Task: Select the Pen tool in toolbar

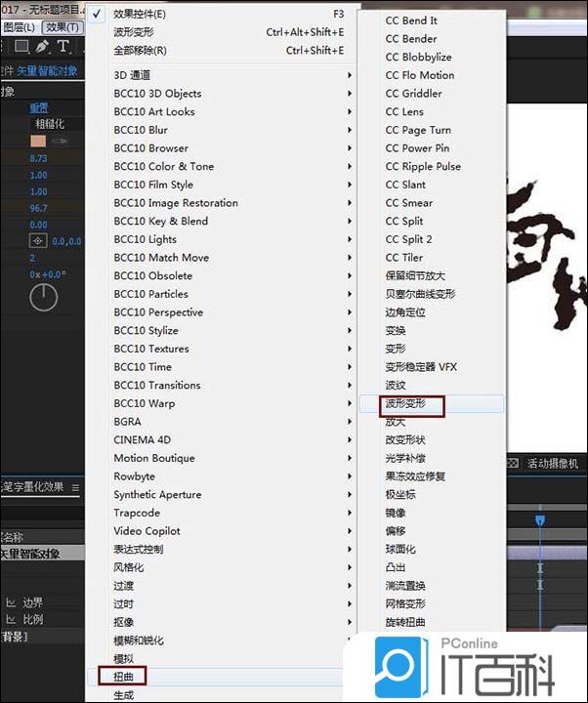Action: pos(42,47)
